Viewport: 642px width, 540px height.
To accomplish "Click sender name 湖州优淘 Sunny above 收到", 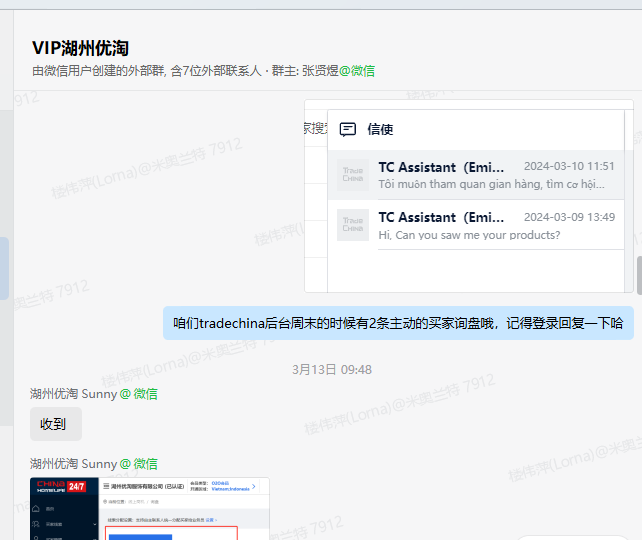I will tap(73, 394).
